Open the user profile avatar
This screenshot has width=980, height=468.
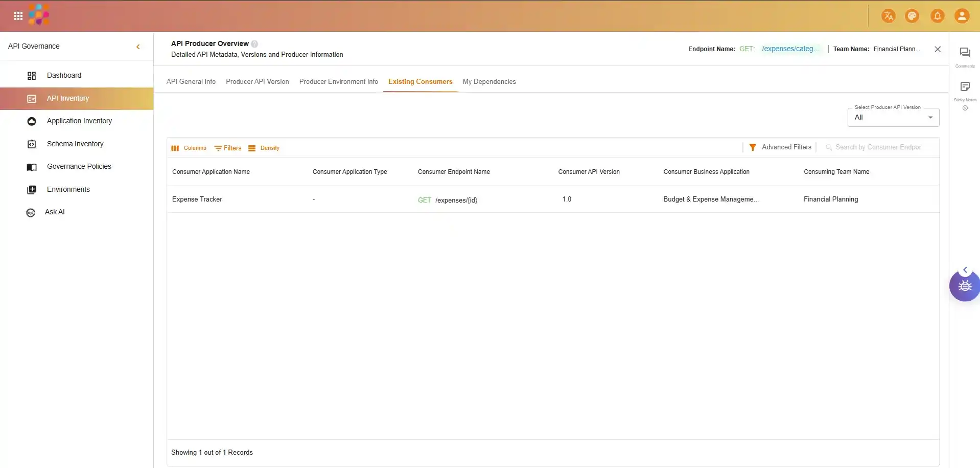tap(962, 16)
